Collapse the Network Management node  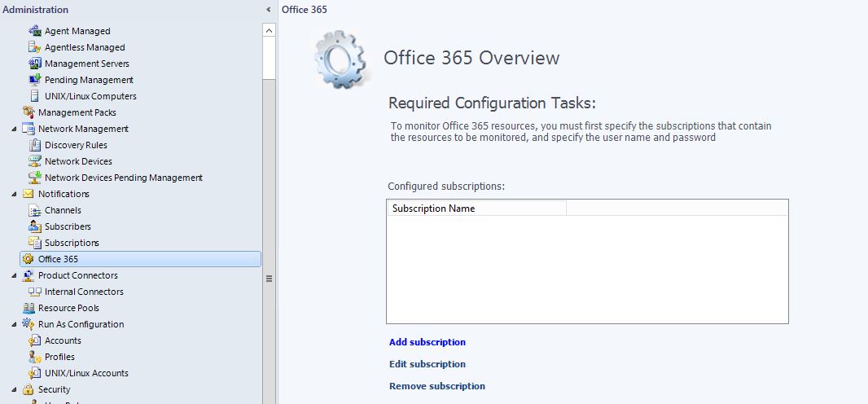[x=14, y=129]
